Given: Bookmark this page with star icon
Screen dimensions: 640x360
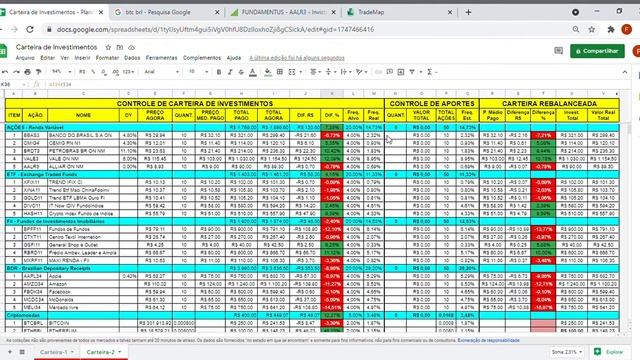Looking at the screenshot, I should 591,29.
